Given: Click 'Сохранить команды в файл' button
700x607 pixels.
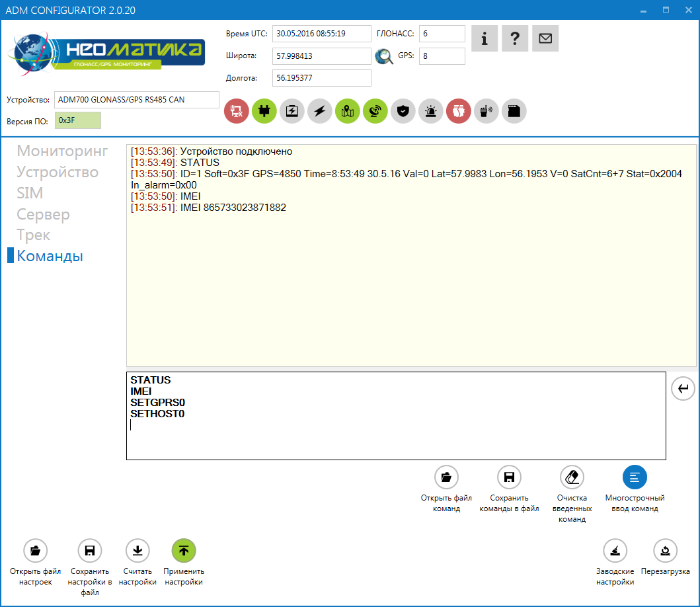Looking at the screenshot, I should [509, 477].
